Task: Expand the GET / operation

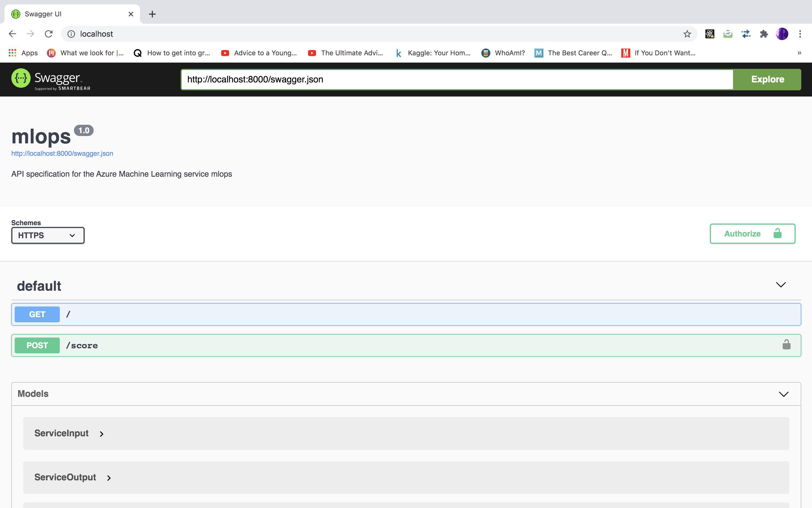Action: pyautogui.click(x=406, y=314)
